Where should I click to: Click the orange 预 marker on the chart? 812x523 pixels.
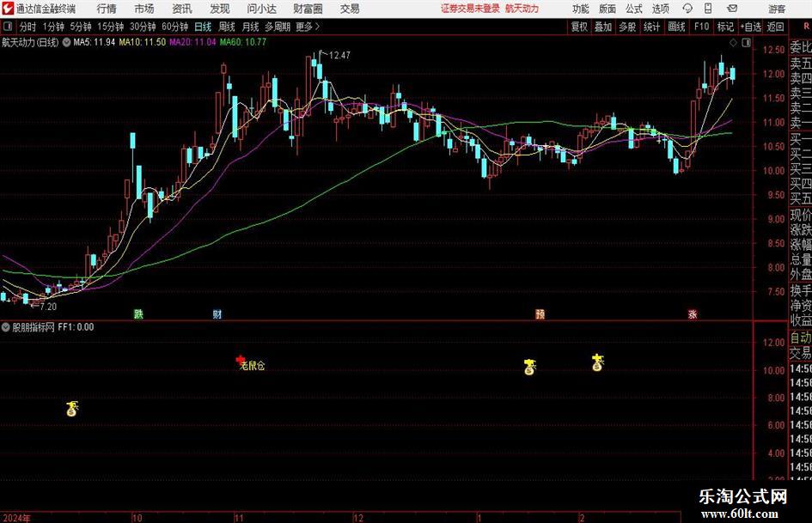tap(540, 313)
